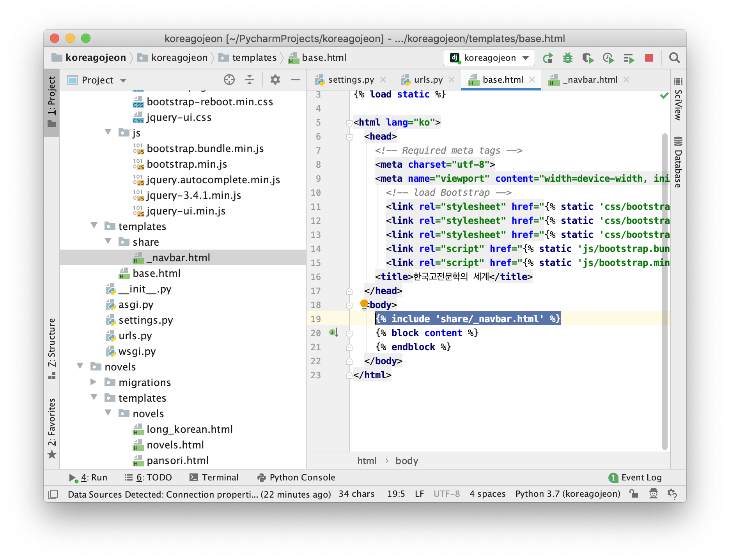Open the koreagojeon run configuration dropdown

point(489,58)
